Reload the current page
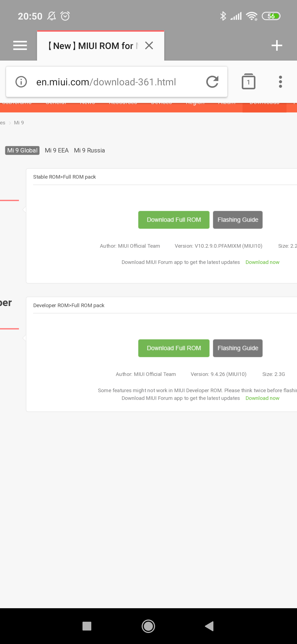 tap(212, 82)
